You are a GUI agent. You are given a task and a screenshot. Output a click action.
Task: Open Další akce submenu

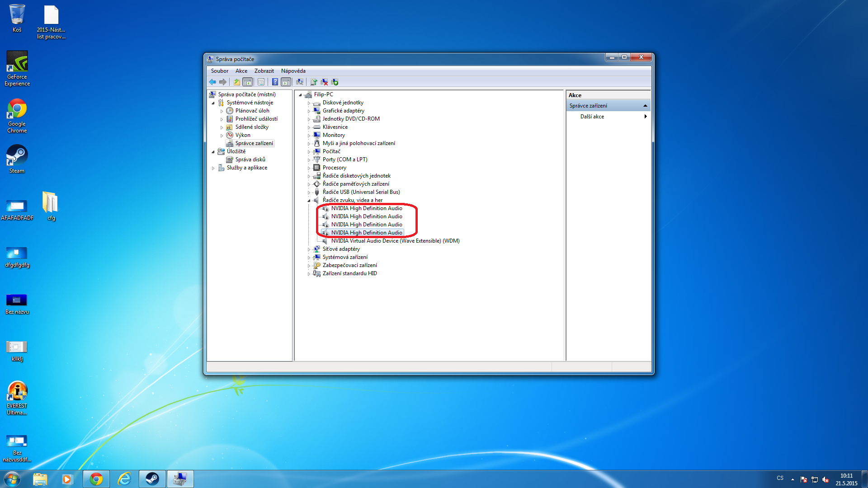point(592,117)
